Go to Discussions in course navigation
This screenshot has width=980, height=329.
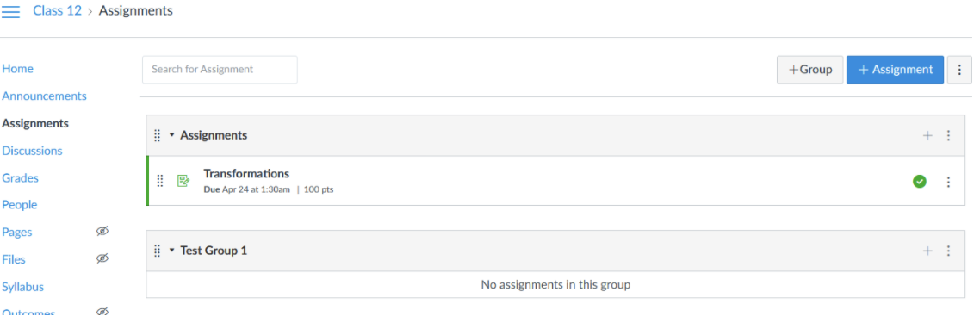click(x=32, y=151)
